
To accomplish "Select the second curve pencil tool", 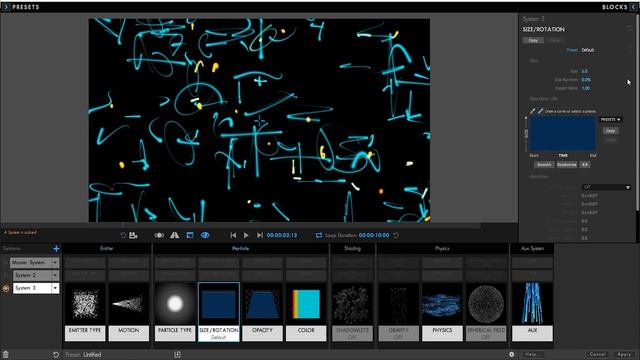I will (x=540, y=111).
